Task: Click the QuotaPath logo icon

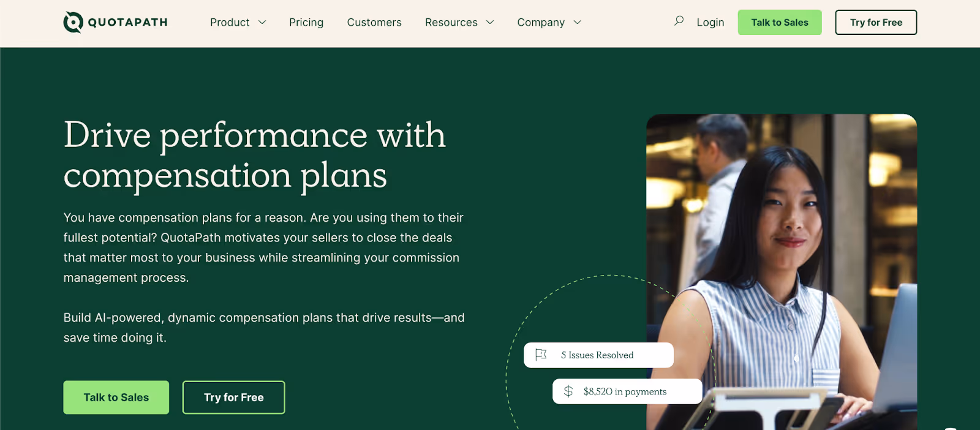Action: (73, 22)
